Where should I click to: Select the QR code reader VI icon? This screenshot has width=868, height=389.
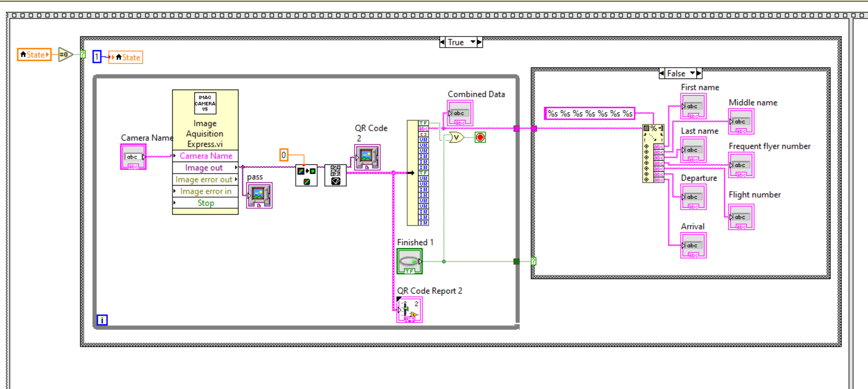335,175
